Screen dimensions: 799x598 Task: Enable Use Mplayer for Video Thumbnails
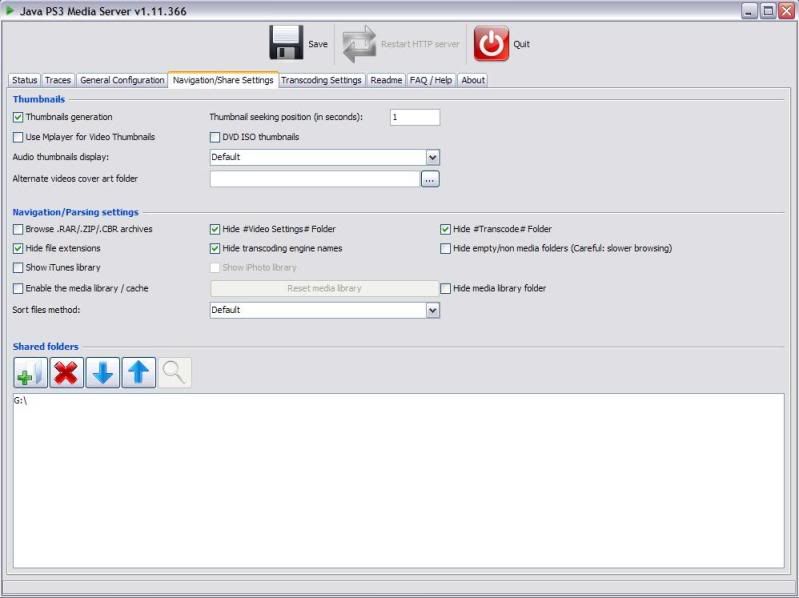tap(18, 137)
